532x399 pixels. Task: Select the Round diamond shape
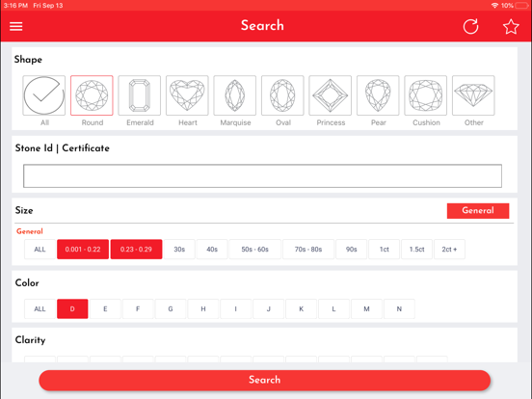tap(92, 95)
